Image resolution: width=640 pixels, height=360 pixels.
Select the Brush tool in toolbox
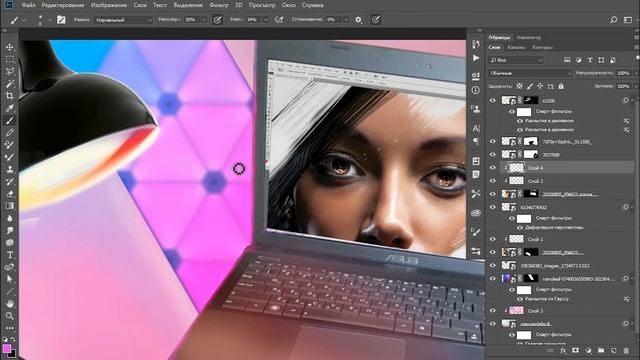pyautogui.click(x=9, y=120)
